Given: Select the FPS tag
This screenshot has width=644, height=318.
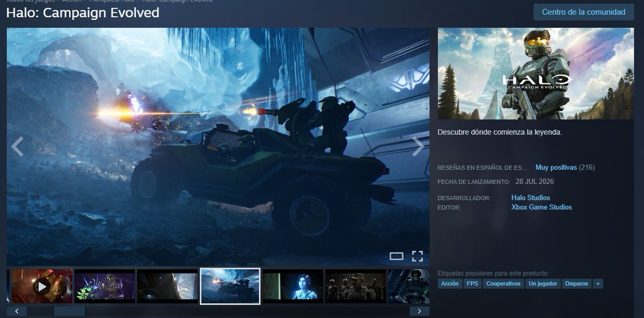Looking at the screenshot, I should click(472, 284).
